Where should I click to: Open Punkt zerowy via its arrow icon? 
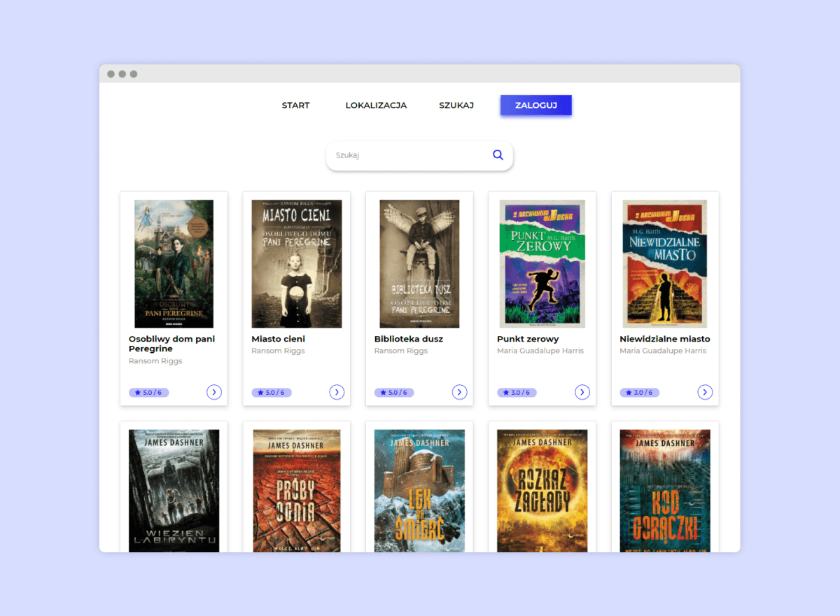(x=582, y=392)
